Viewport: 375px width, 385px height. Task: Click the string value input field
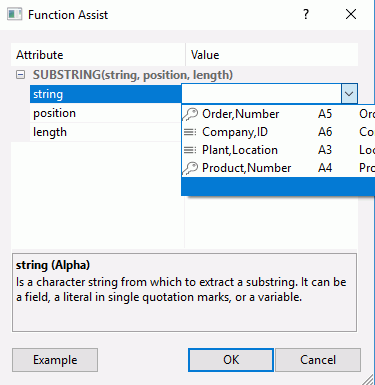point(262,94)
